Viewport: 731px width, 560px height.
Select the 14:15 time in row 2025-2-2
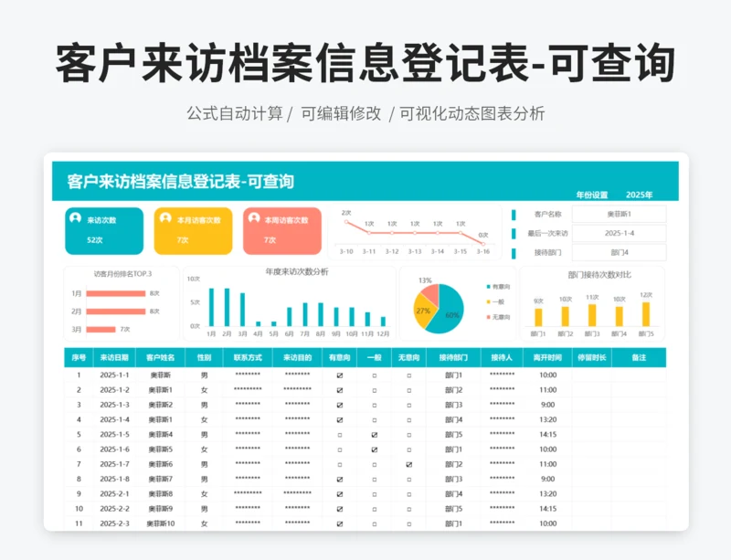[x=547, y=509]
